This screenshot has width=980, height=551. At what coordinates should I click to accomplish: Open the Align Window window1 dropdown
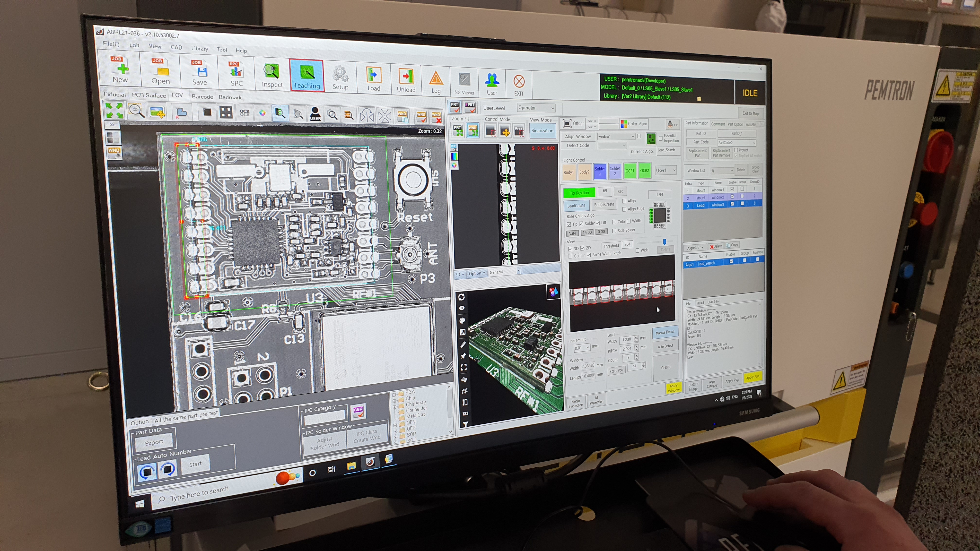pyautogui.click(x=616, y=137)
